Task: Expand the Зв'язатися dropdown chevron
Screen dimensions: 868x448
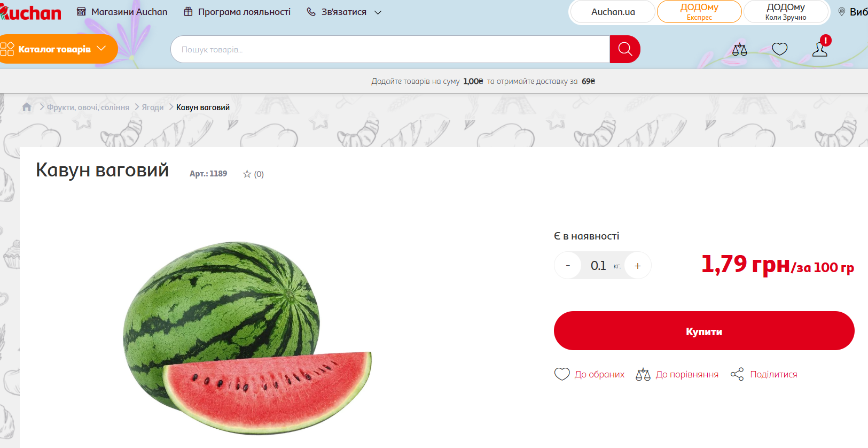Action: pyautogui.click(x=378, y=12)
